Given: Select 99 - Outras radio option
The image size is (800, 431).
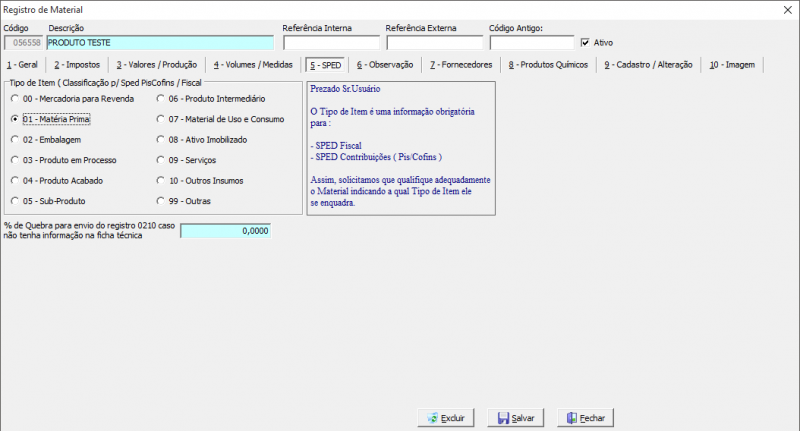Looking at the screenshot, I should tap(161, 200).
